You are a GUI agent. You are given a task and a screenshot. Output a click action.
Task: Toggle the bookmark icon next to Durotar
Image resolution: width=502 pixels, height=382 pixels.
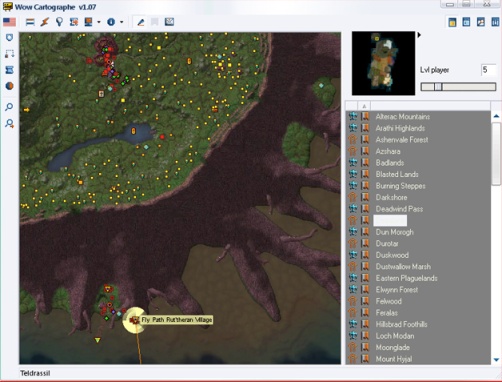[x=365, y=243]
